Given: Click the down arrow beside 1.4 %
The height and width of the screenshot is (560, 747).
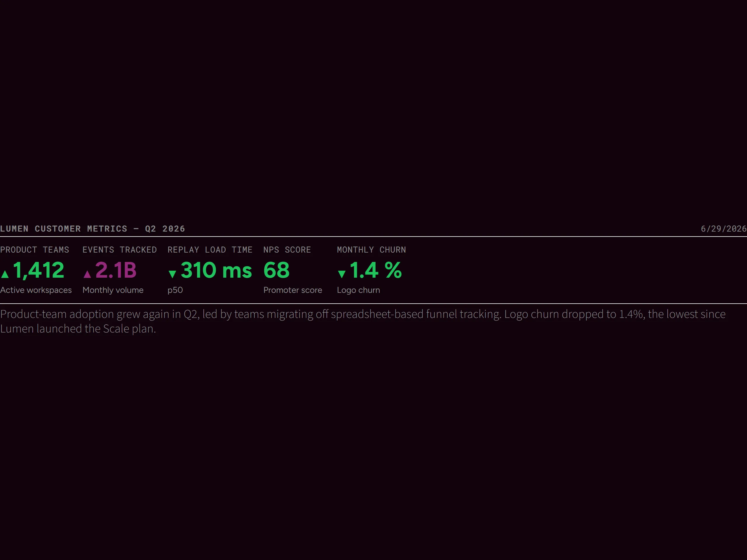Looking at the screenshot, I should pos(342,274).
